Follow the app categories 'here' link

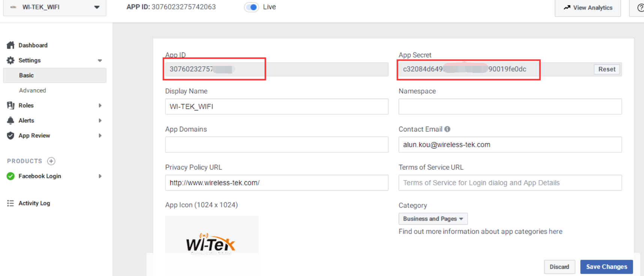(x=555, y=231)
